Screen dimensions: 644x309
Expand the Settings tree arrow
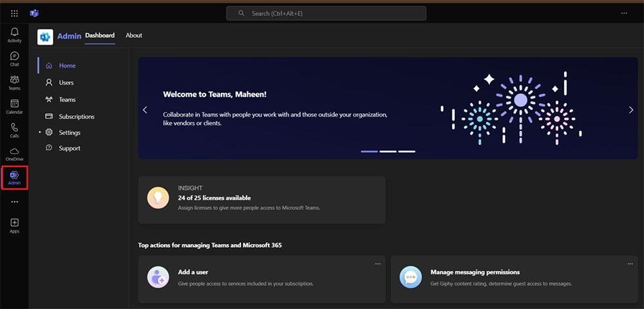[x=40, y=132]
